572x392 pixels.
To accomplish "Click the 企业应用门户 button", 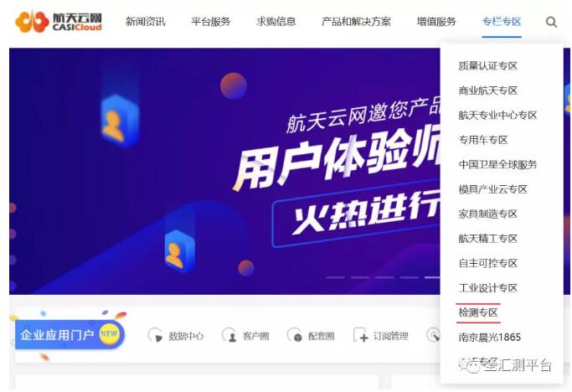I will [70, 335].
